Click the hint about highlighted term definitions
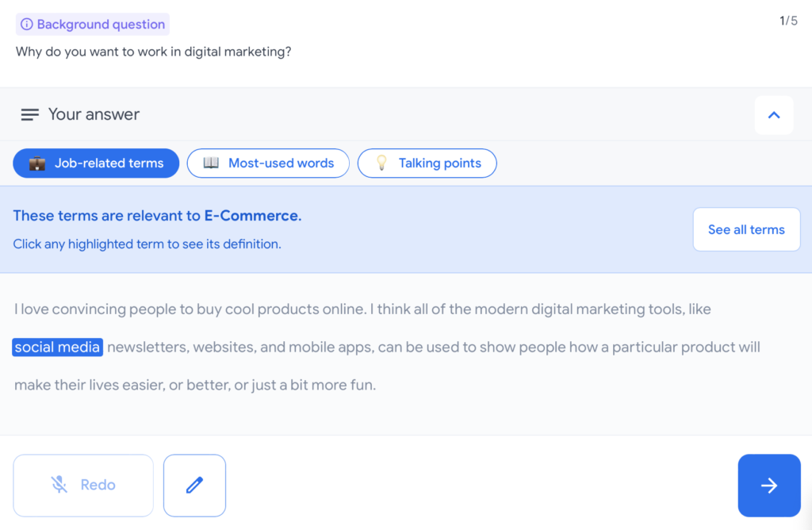Image resolution: width=812 pixels, height=530 pixels. click(147, 244)
